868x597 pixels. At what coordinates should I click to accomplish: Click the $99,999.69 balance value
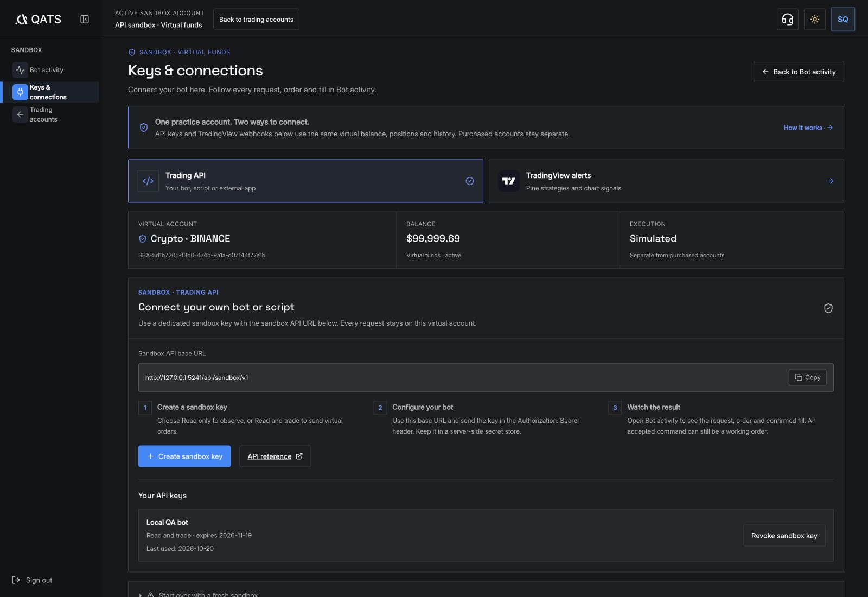pyautogui.click(x=433, y=239)
